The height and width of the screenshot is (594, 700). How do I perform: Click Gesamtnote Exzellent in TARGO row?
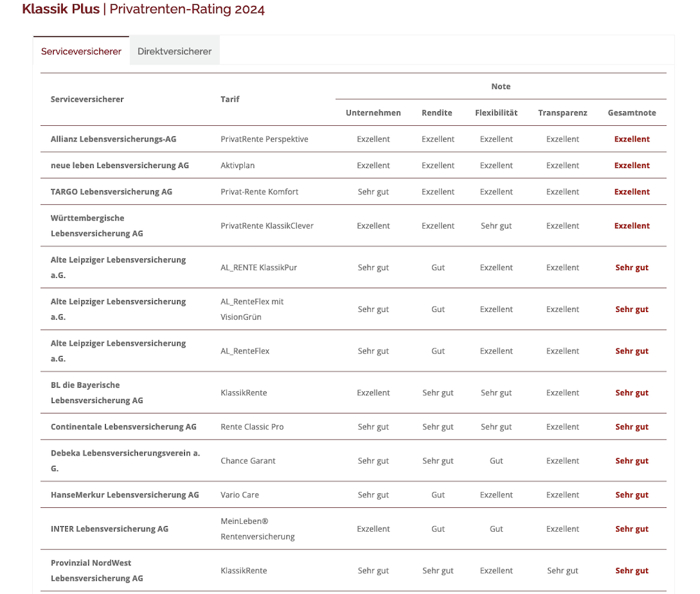tap(632, 192)
